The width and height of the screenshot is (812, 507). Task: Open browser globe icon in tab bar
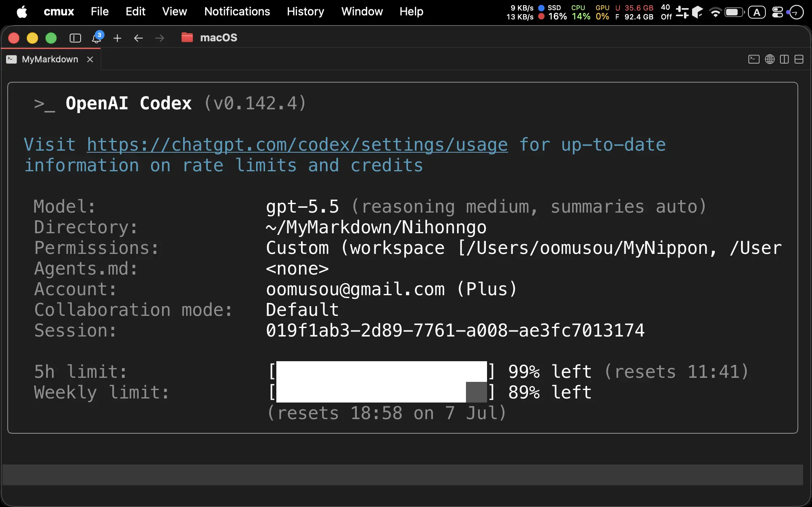click(770, 60)
